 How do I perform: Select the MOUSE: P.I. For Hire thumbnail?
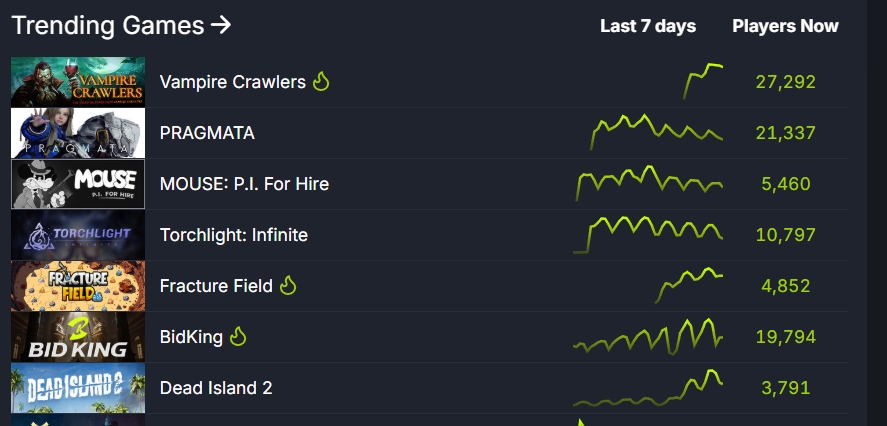click(x=78, y=184)
